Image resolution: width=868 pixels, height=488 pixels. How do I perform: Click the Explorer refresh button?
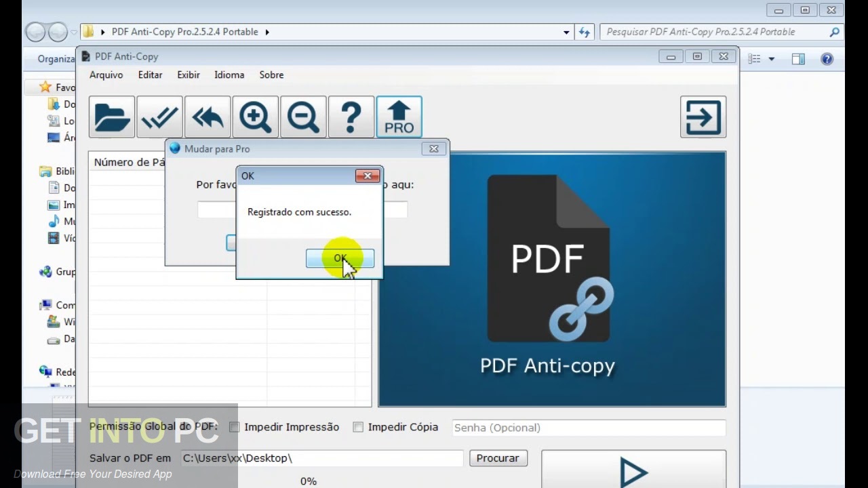[585, 32]
